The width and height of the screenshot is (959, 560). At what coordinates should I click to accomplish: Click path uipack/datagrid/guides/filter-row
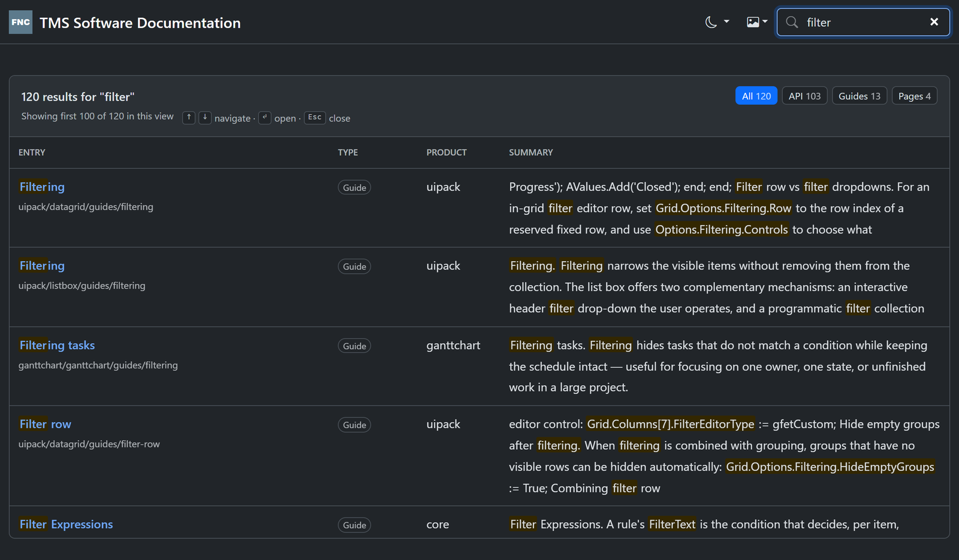(x=89, y=444)
